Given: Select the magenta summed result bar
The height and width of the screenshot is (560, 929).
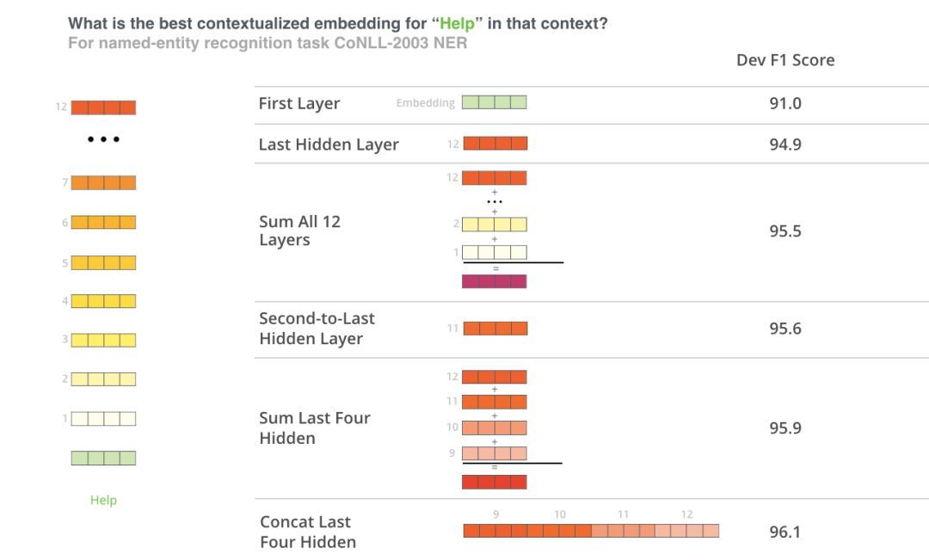Looking at the screenshot, I should click(494, 281).
